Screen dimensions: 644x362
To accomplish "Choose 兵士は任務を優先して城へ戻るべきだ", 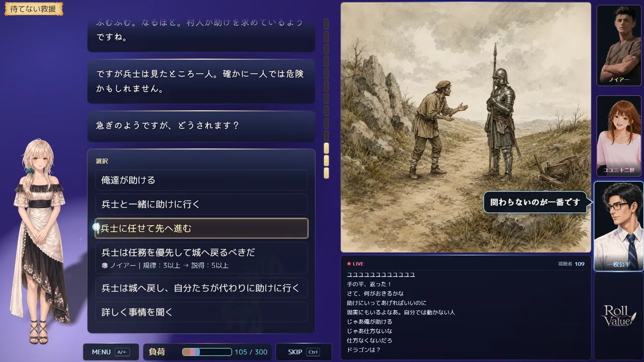I will (201, 258).
